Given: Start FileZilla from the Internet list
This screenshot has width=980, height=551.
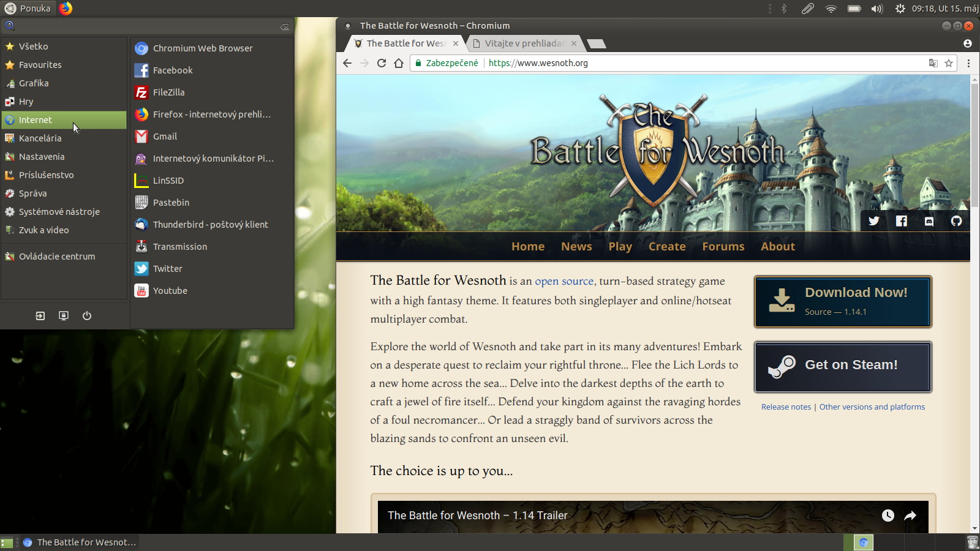Looking at the screenshot, I should [x=211, y=92].
